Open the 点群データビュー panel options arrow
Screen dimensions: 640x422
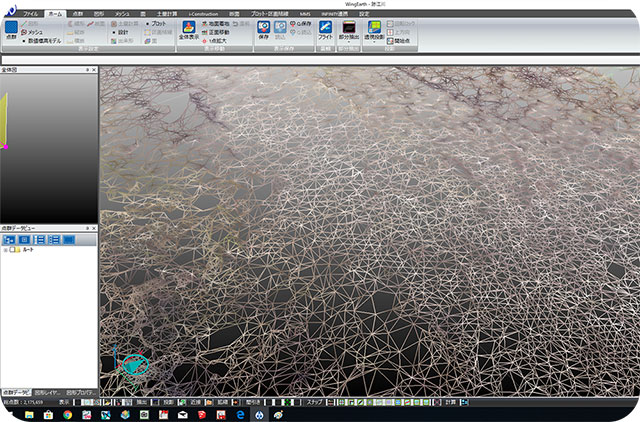(86, 229)
